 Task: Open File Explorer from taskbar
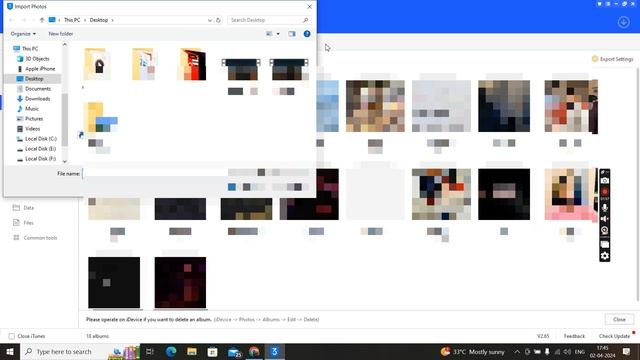(x=192, y=352)
